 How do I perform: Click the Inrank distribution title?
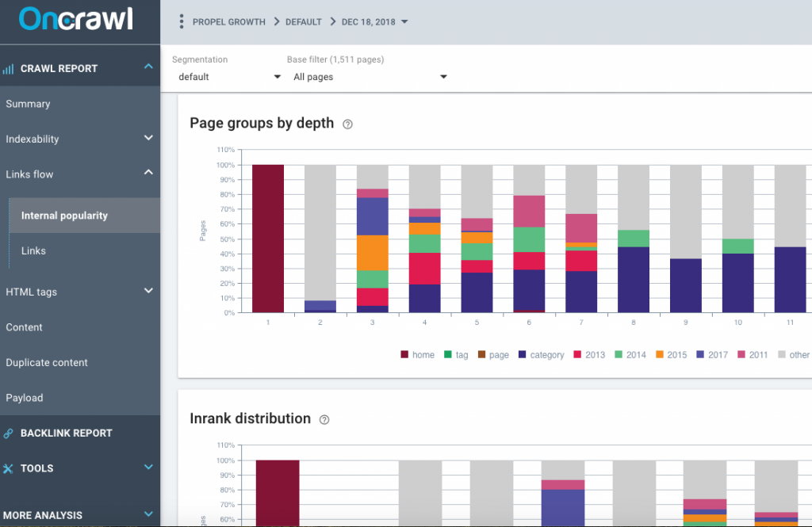pyautogui.click(x=250, y=418)
